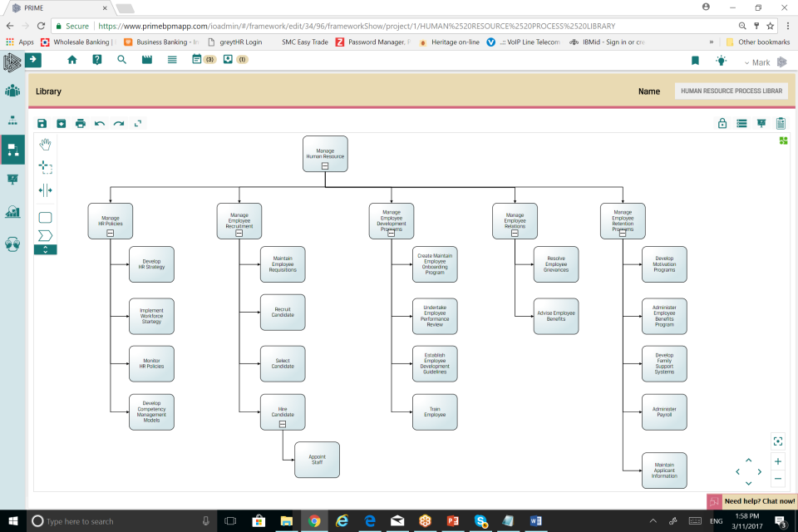
Task: Open the hamburger navigation menu
Action: pos(172,60)
